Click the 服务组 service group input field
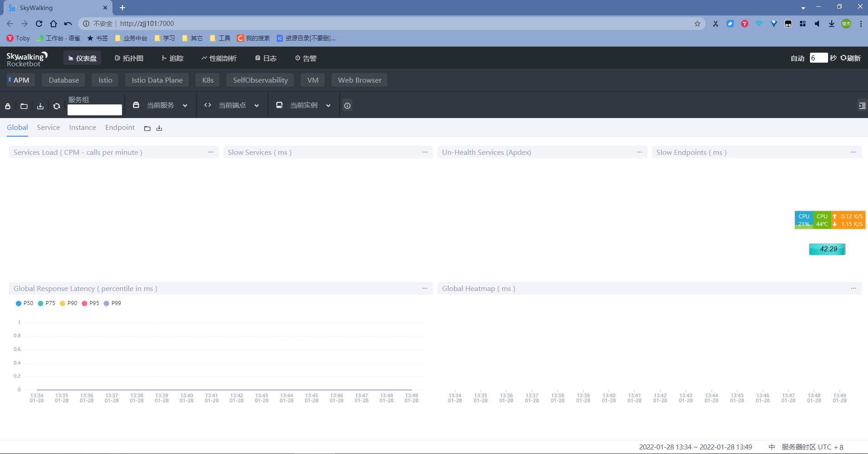The image size is (868, 454). tap(94, 109)
